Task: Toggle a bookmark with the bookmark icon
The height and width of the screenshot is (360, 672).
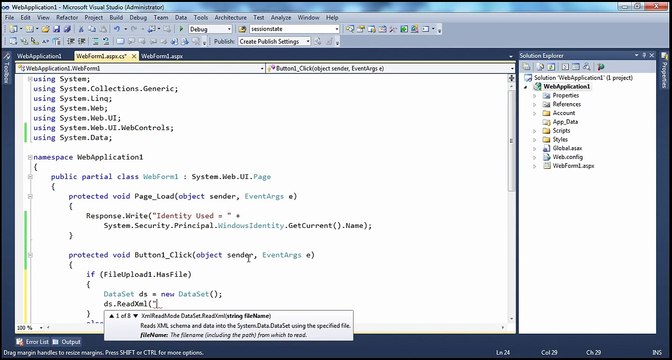Action: click(x=120, y=42)
